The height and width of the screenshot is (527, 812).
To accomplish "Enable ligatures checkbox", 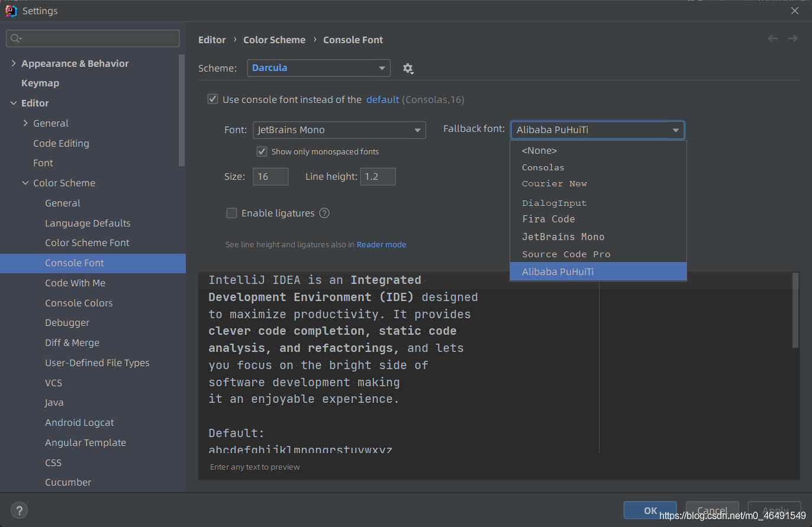I will click(x=232, y=213).
